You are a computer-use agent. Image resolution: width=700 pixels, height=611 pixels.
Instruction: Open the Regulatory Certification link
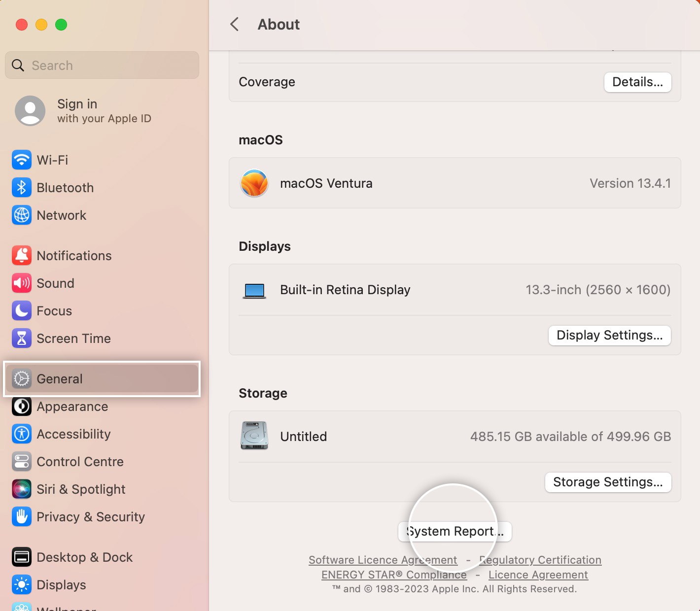click(540, 560)
